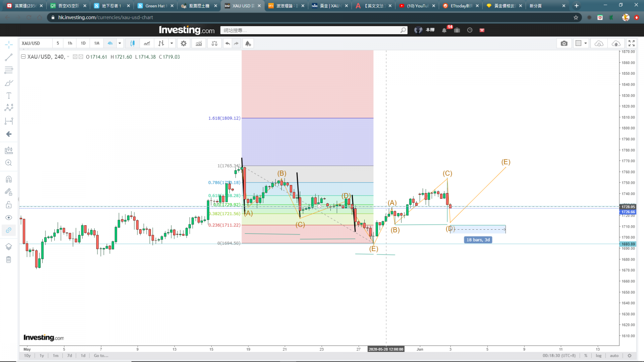Redo the chart action
Image resolution: width=644 pixels, height=362 pixels.
(x=236, y=43)
